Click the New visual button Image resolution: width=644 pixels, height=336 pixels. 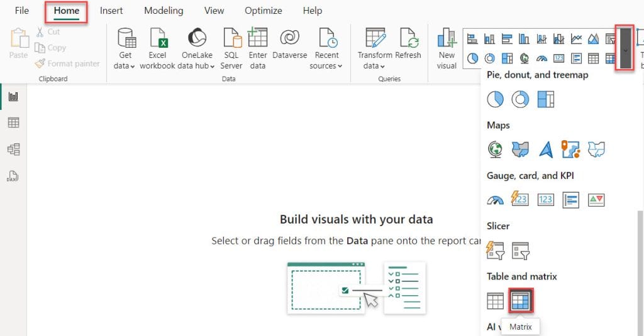tap(447, 49)
